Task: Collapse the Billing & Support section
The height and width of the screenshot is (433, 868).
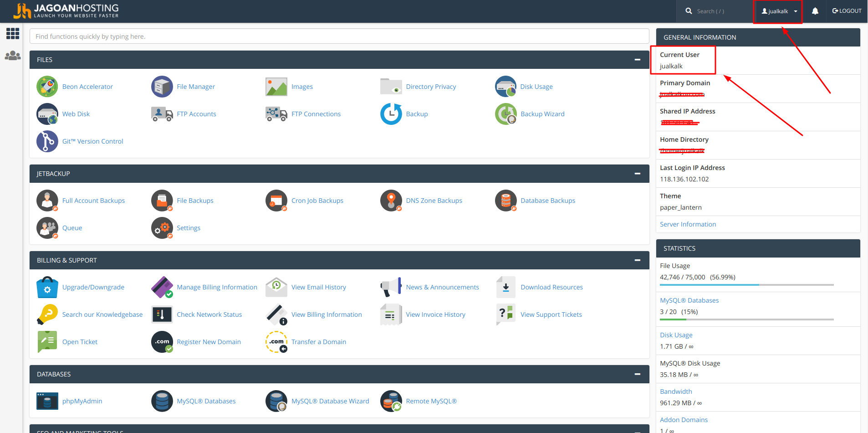Action: (x=638, y=260)
